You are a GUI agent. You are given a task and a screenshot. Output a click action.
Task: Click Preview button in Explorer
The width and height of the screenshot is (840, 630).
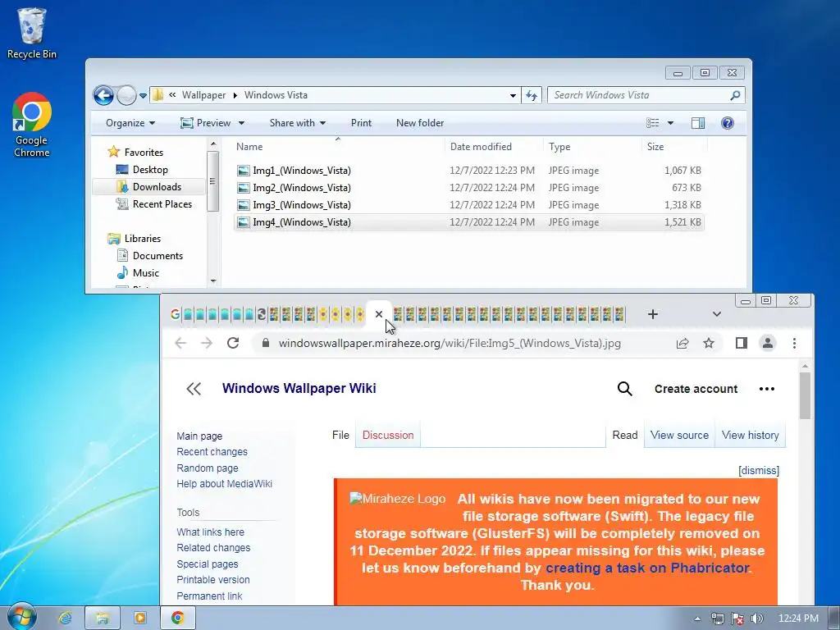(206, 123)
